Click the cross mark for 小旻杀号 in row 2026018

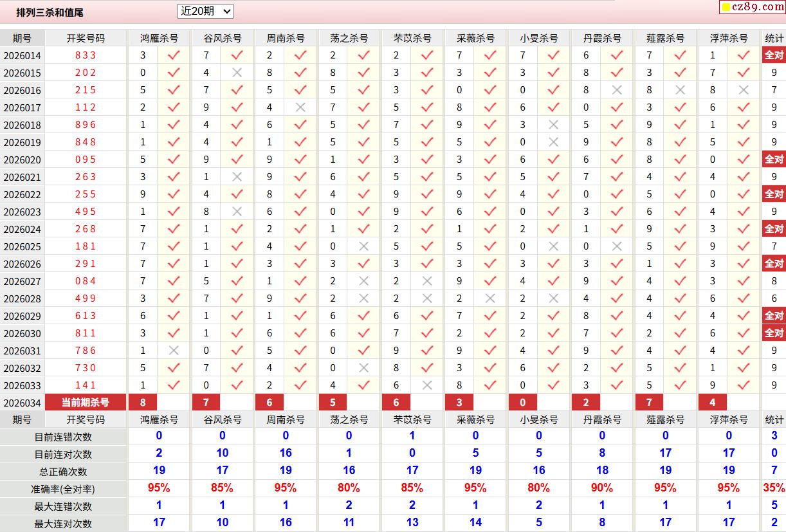coord(553,125)
